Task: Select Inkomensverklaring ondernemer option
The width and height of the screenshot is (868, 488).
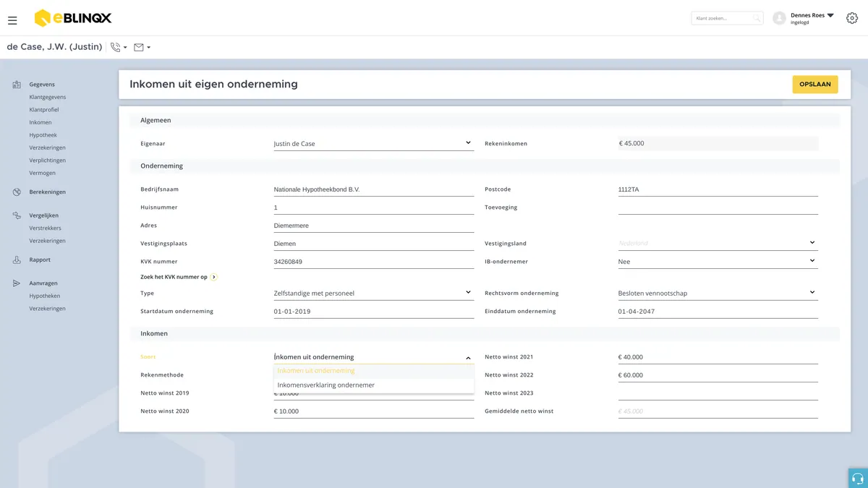Action: (373, 385)
